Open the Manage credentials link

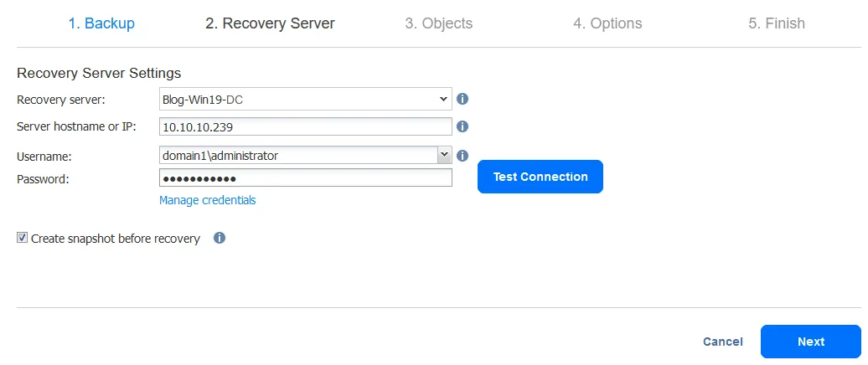(x=208, y=200)
